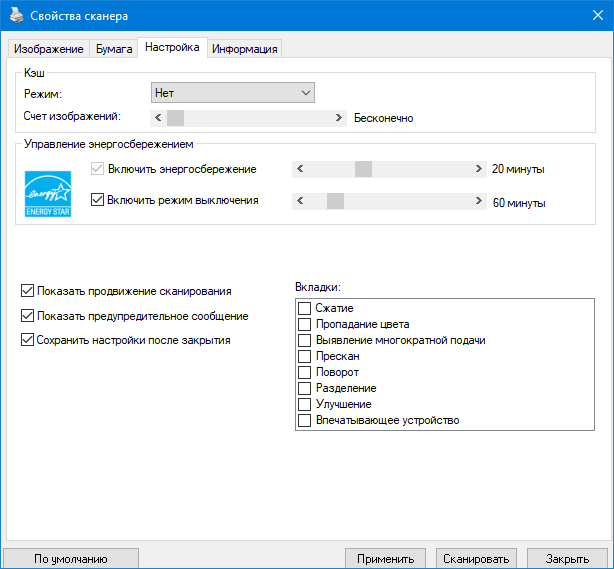This screenshot has height=569, width=614.
Task: Check the Прескан option
Action: click(304, 356)
